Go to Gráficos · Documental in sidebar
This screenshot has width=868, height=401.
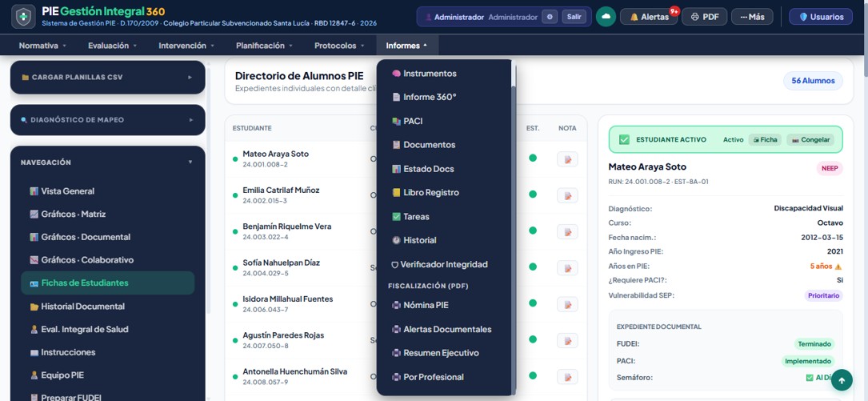108,237
